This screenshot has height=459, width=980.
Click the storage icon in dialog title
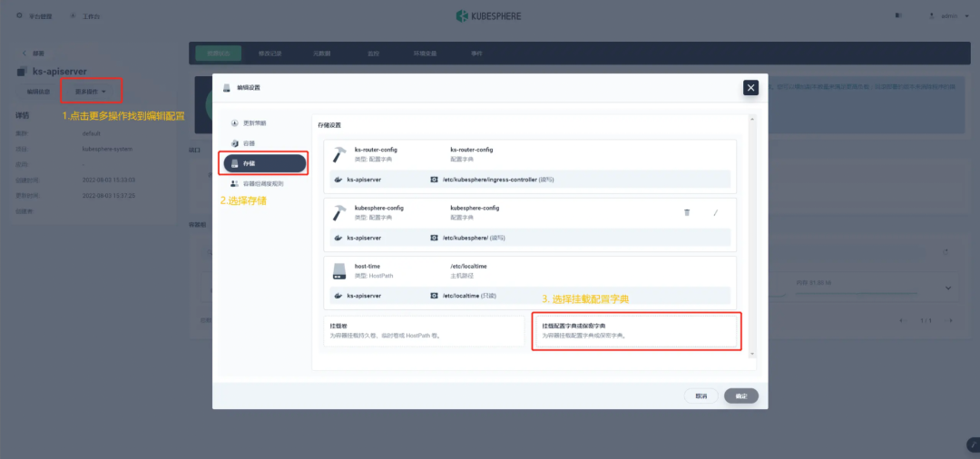pyautogui.click(x=227, y=87)
